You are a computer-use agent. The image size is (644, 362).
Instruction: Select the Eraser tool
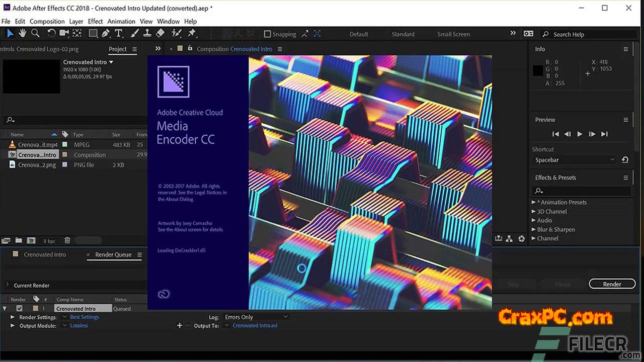pos(160,34)
